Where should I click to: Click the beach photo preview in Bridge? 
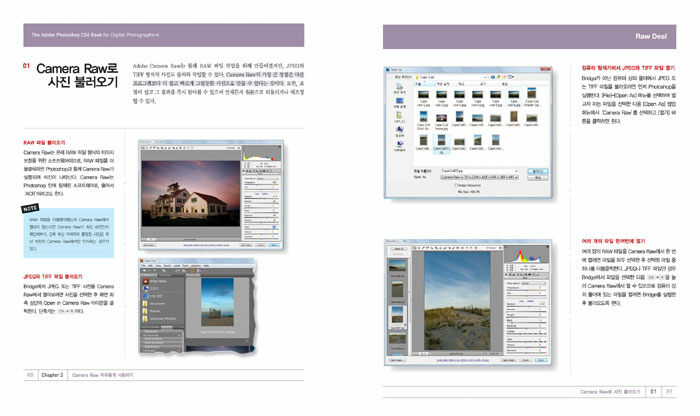(217, 302)
